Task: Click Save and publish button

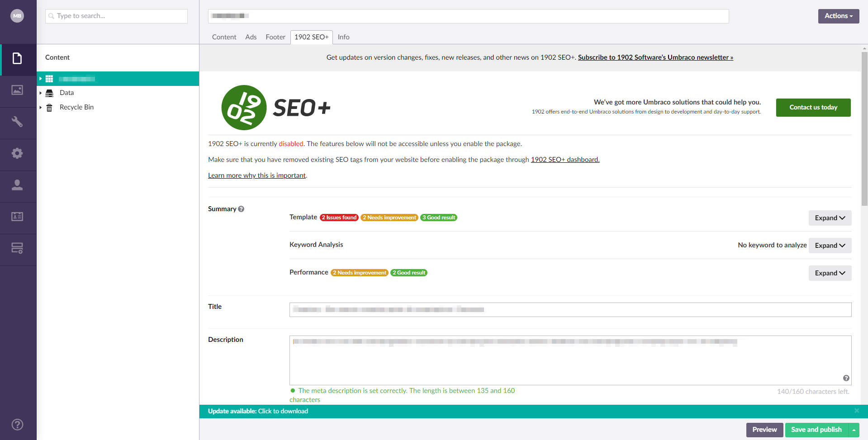Action: [x=816, y=430]
